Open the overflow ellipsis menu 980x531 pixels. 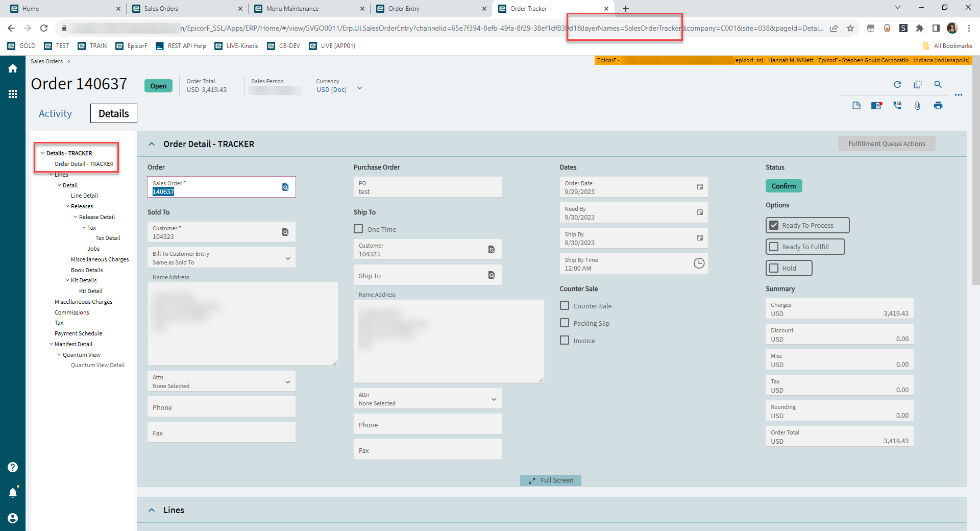pos(959,95)
